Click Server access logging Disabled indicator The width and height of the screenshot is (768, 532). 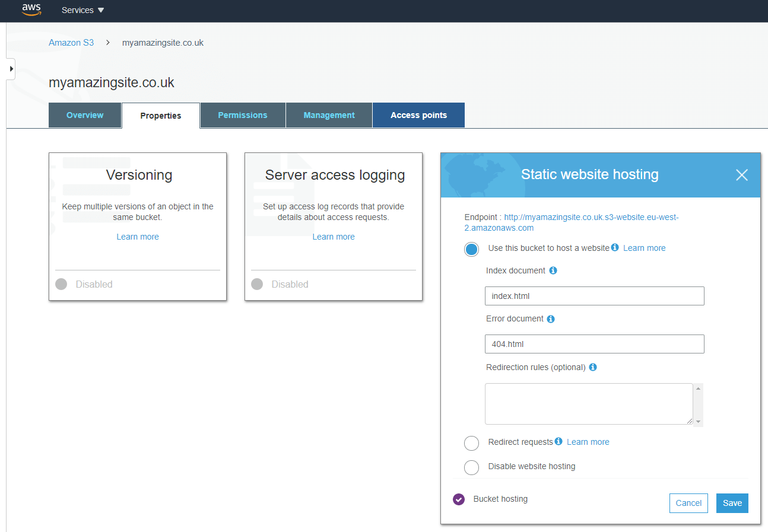click(257, 284)
